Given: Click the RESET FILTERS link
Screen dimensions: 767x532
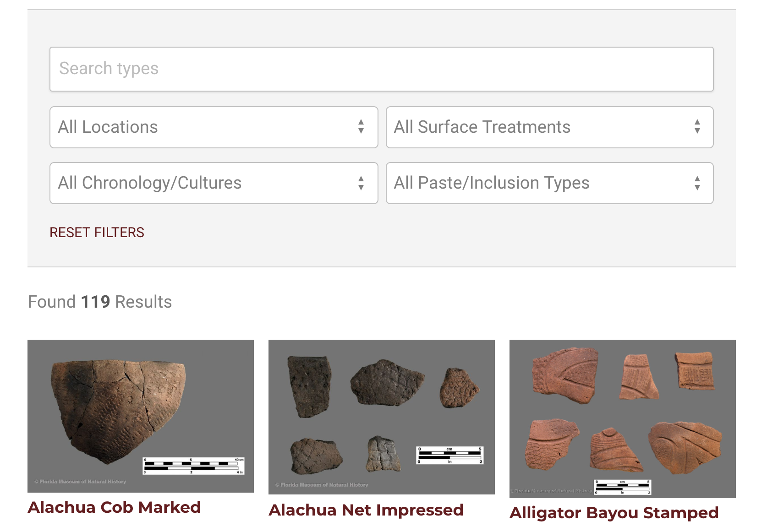Looking at the screenshot, I should point(97,233).
